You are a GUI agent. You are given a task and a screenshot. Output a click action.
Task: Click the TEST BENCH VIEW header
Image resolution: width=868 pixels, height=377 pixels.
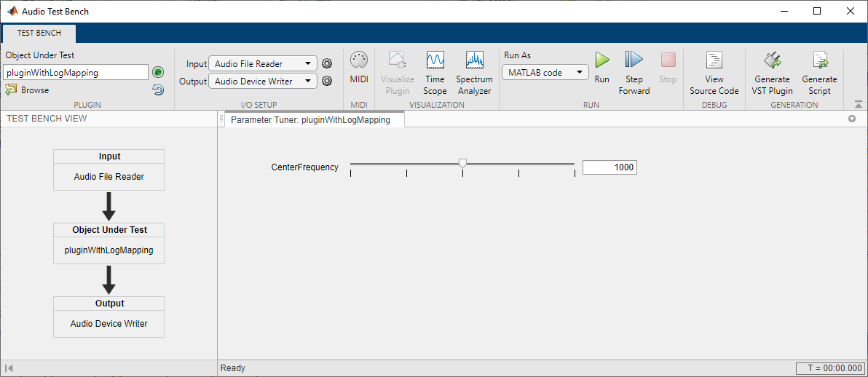click(x=47, y=119)
